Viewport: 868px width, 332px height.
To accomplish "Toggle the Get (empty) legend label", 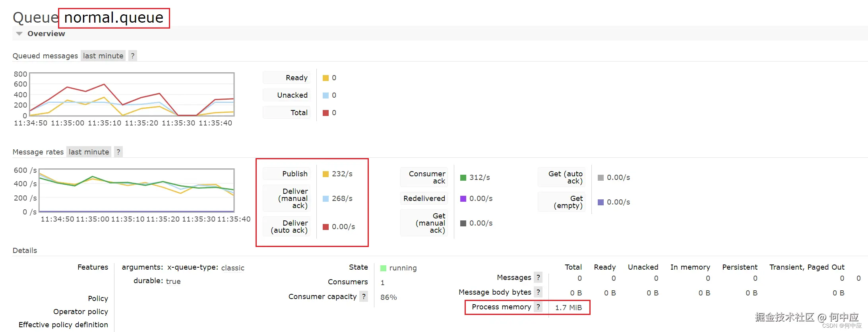I will (568, 202).
